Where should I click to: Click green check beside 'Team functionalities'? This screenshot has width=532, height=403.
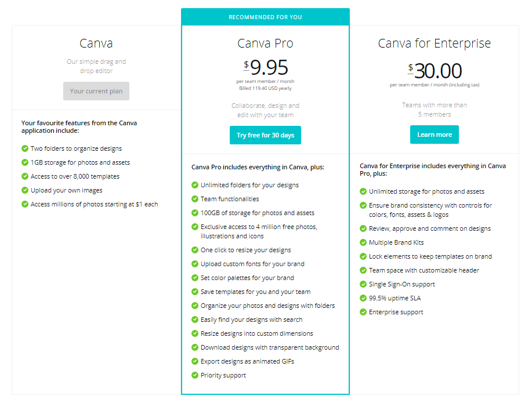click(x=195, y=199)
